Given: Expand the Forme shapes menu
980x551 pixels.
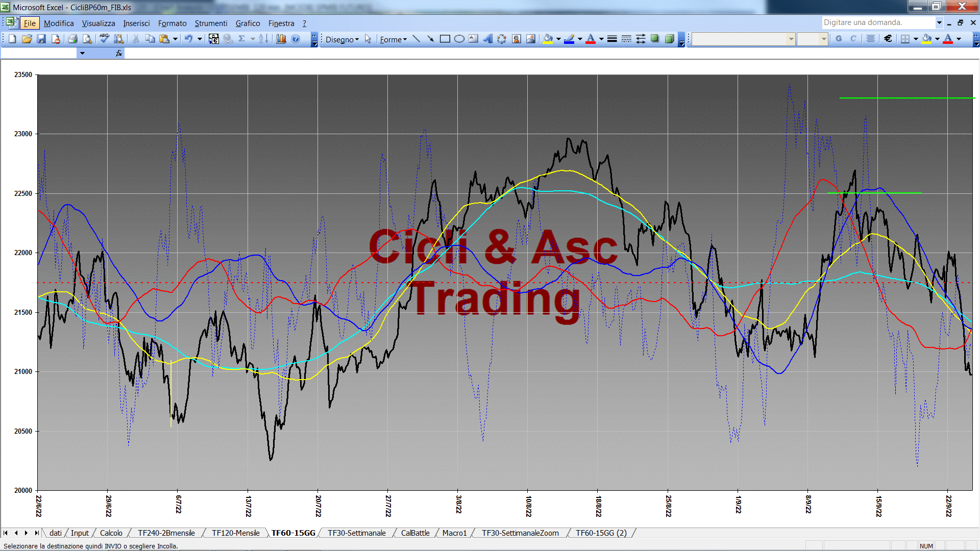Looking at the screenshot, I should click(393, 39).
